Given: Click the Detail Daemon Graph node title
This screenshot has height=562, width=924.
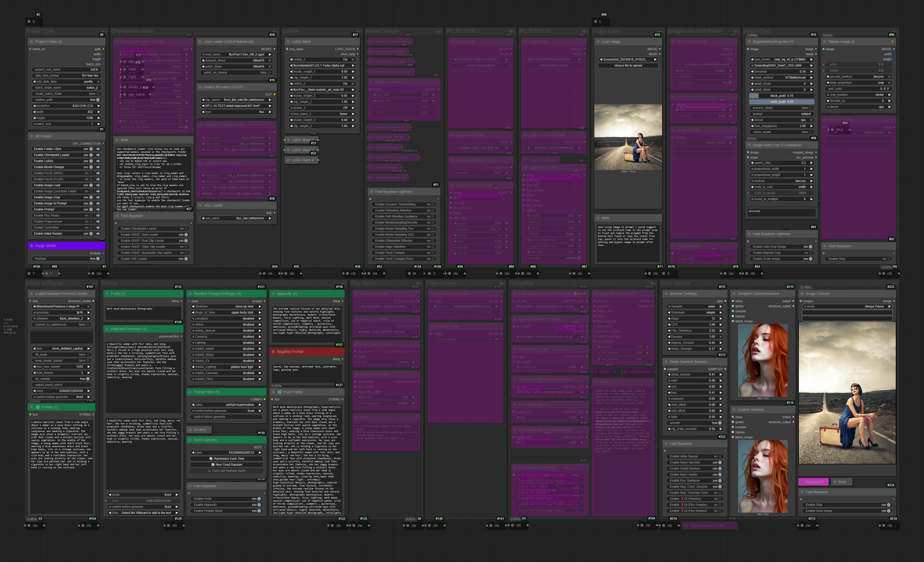Looking at the screenshot, I should (x=706, y=525).
